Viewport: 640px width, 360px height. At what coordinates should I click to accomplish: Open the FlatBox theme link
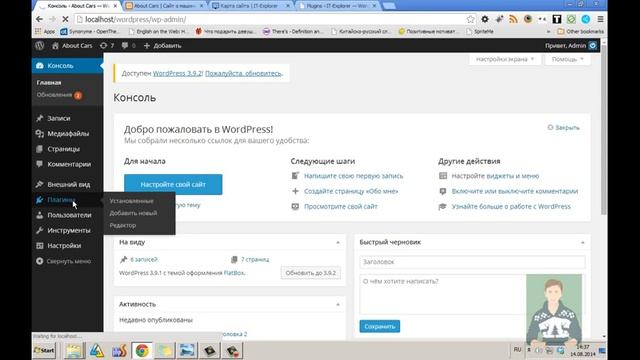234,273
